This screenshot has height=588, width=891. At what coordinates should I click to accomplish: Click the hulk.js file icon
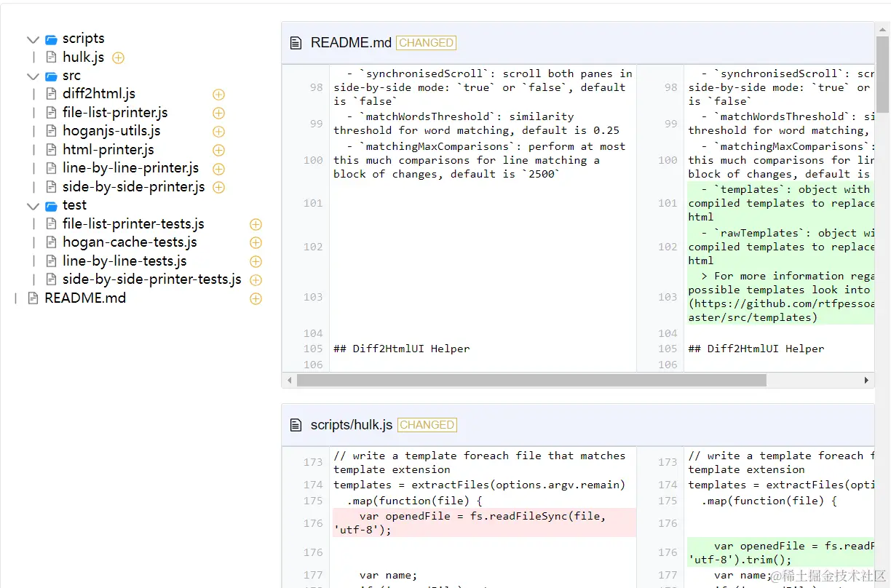coord(51,57)
